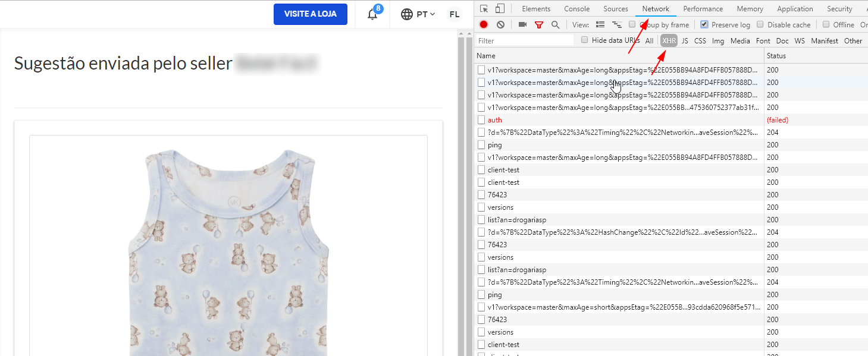Click the VISITE A LOJA button
The width and height of the screenshot is (868, 356).
point(310,14)
